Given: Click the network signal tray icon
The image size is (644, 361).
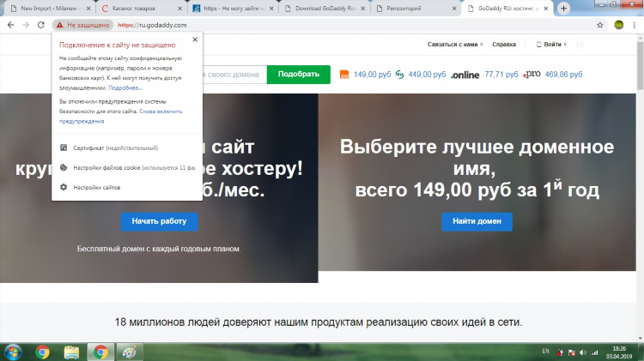Looking at the screenshot, I should 594,352.
